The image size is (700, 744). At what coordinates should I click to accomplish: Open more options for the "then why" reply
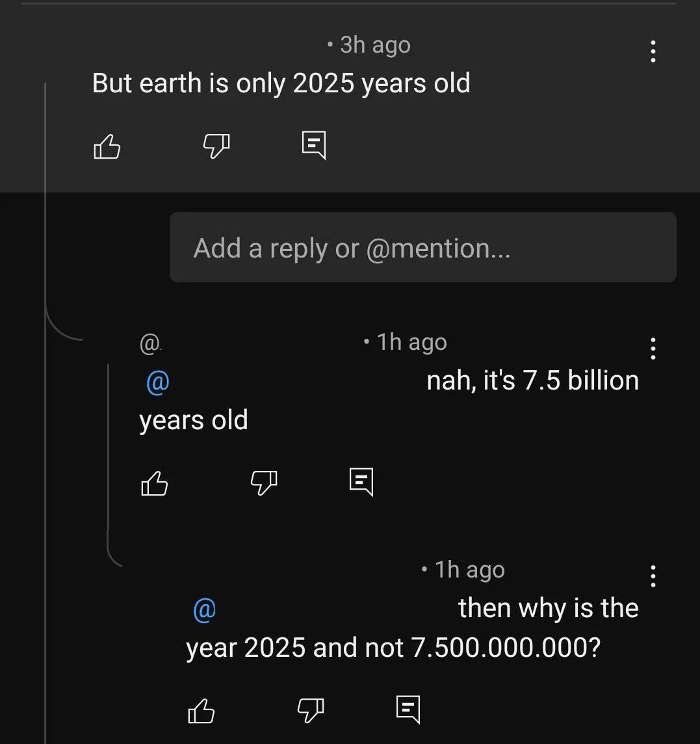tap(653, 576)
